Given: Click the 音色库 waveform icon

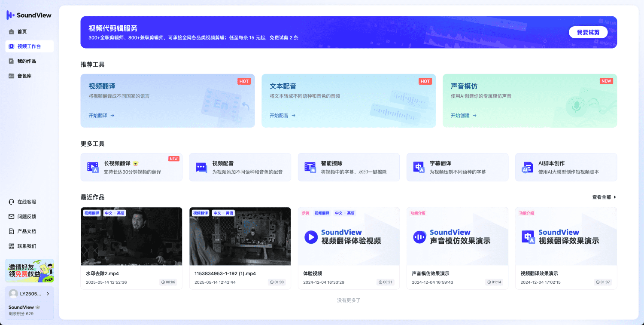Looking at the screenshot, I should [x=12, y=76].
